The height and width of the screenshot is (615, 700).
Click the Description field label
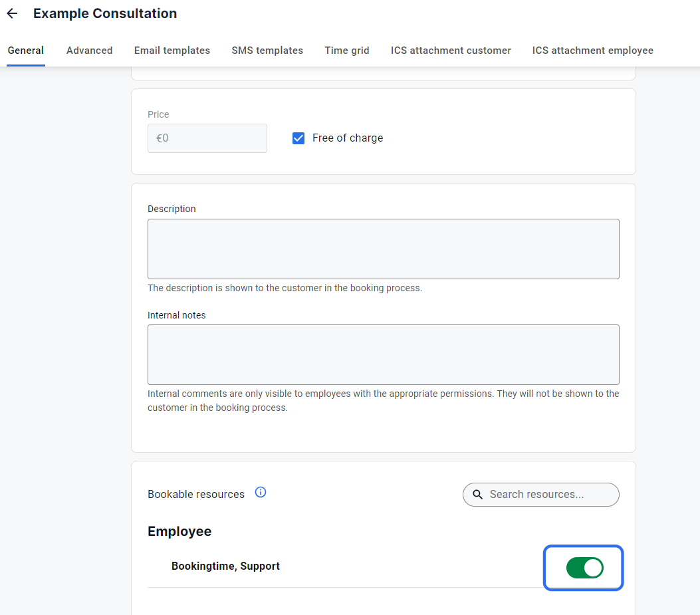point(172,209)
